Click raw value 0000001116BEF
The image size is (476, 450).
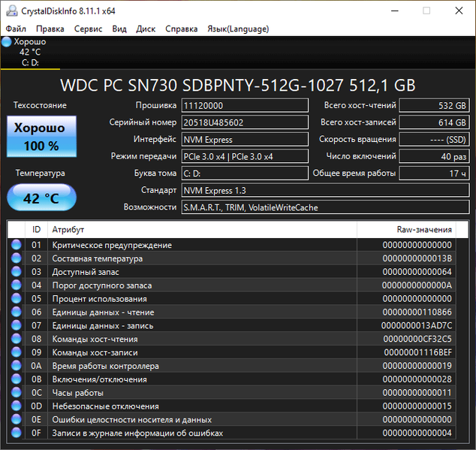tap(417, 352)
